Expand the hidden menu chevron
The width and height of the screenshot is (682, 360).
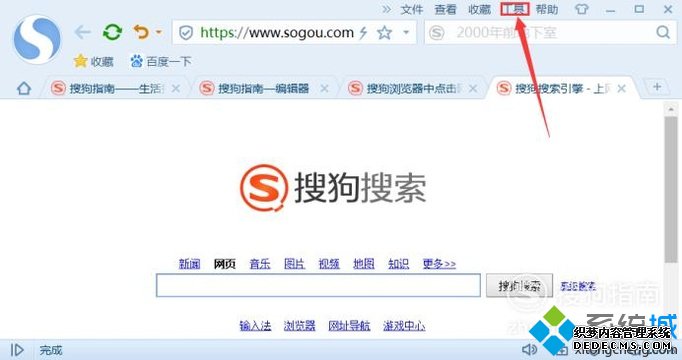point(386,9)
